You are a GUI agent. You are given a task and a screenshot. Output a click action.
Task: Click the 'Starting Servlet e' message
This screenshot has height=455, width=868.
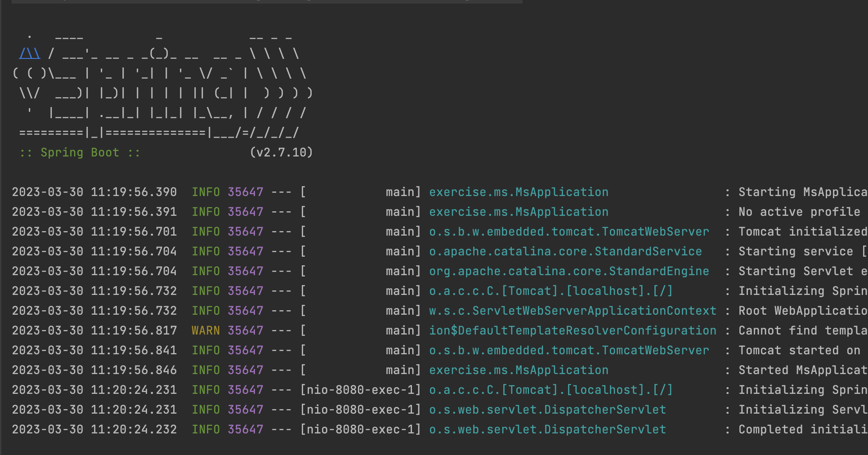pos(803,271)
